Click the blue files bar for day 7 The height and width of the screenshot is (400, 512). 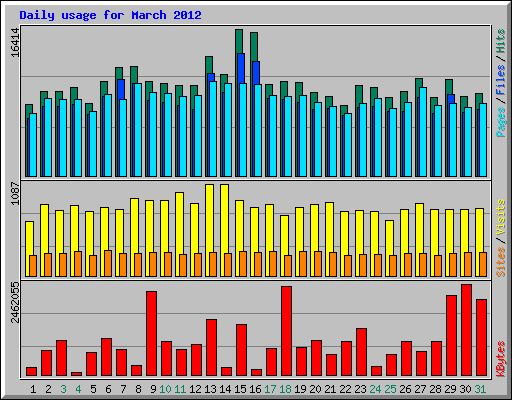121,89
